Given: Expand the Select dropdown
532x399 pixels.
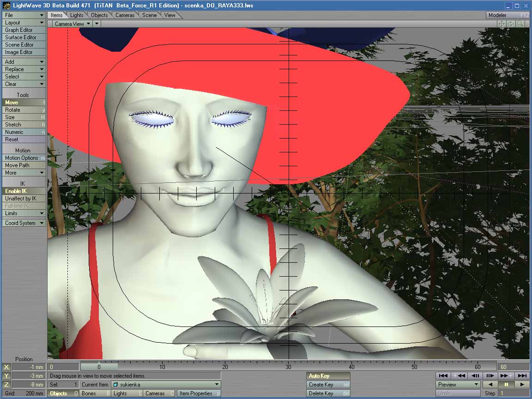Looking at the screenshot, I should (24, 77).
